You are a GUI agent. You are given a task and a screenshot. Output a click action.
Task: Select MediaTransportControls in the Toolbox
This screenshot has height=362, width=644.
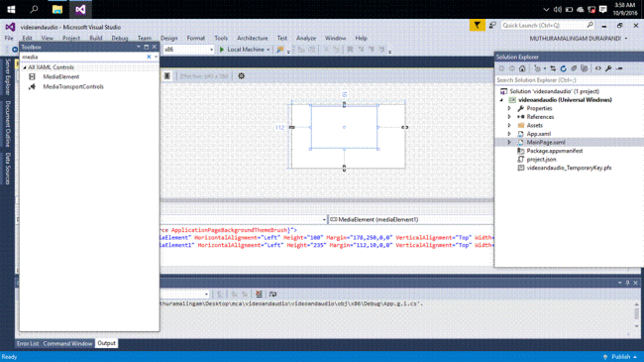point(73,87)
